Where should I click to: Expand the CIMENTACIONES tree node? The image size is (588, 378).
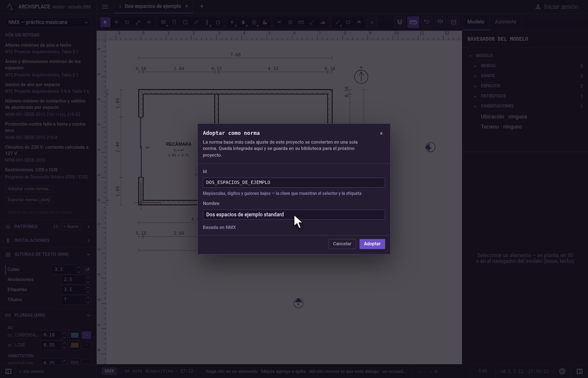click(475, 106)
